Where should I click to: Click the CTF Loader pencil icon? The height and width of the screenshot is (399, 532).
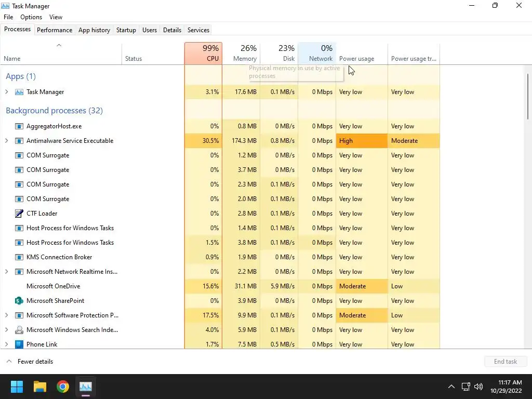coord(19,214)
